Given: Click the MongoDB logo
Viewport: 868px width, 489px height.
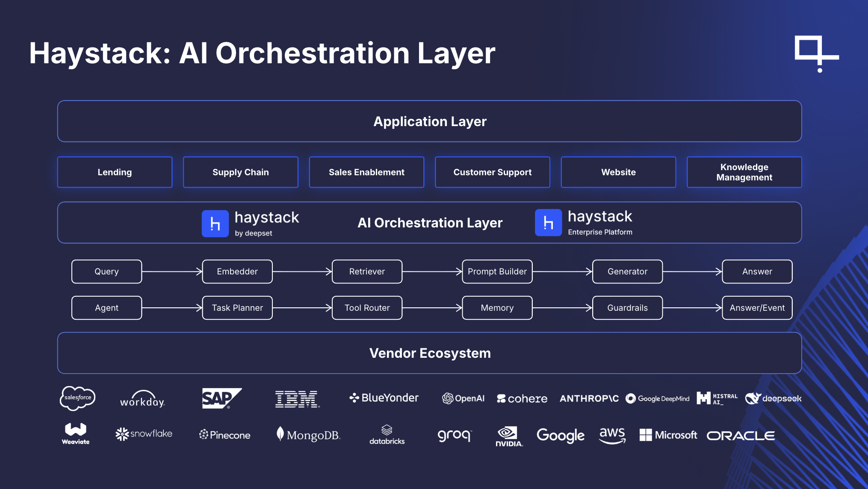Looking at the screenshot, I should point(309,435).
